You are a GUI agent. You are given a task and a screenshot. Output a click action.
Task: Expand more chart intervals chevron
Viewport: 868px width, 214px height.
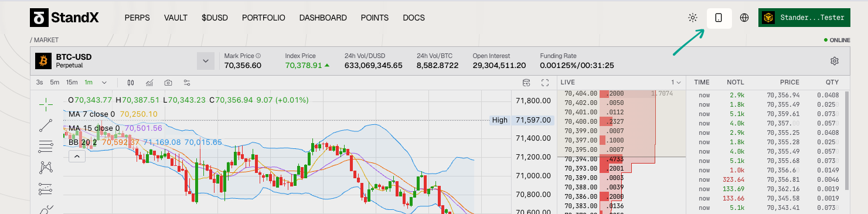[104, 82]
